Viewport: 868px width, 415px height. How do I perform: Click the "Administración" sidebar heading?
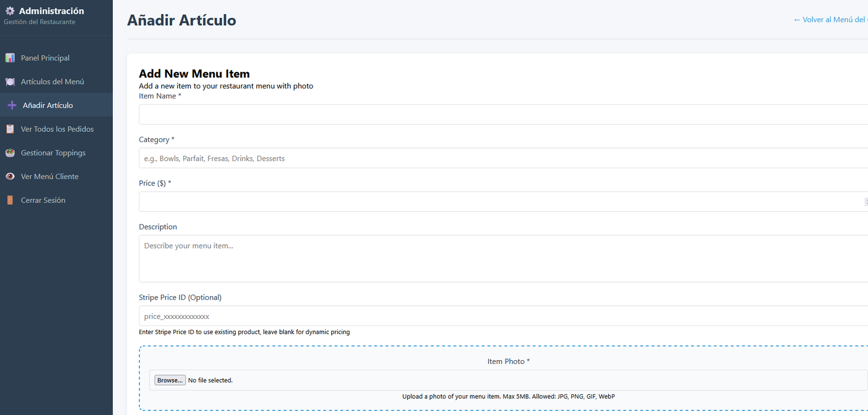point(52,11)
